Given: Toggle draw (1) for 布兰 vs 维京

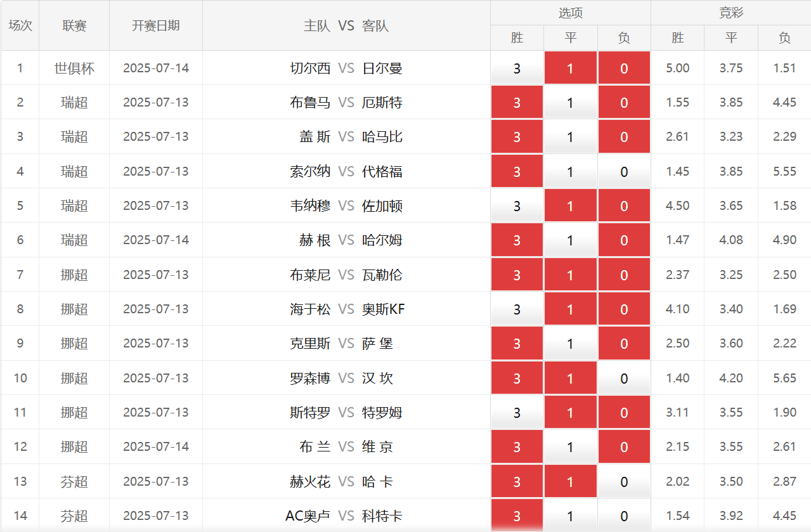Looking at the screenshot, I should click(570, 446).
